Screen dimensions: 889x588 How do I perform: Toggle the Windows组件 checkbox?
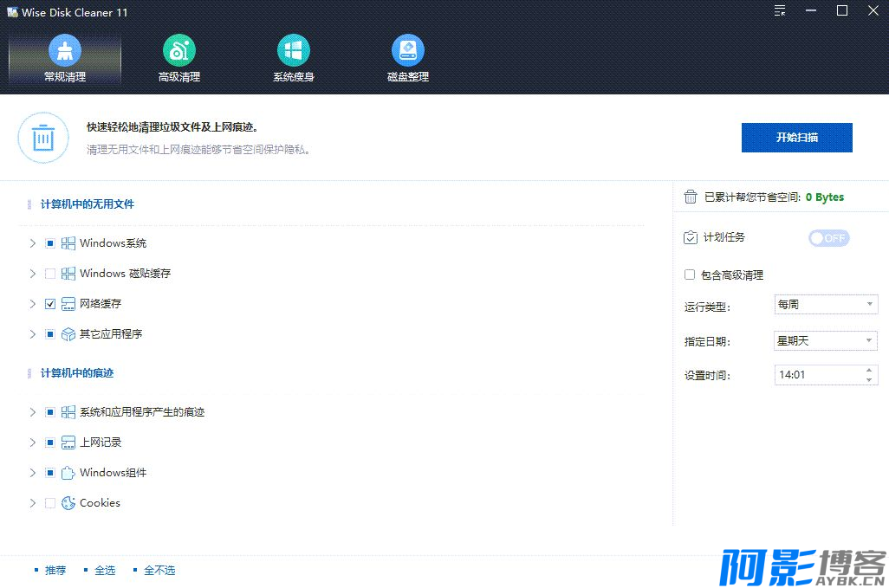click(x=50, y=473)
